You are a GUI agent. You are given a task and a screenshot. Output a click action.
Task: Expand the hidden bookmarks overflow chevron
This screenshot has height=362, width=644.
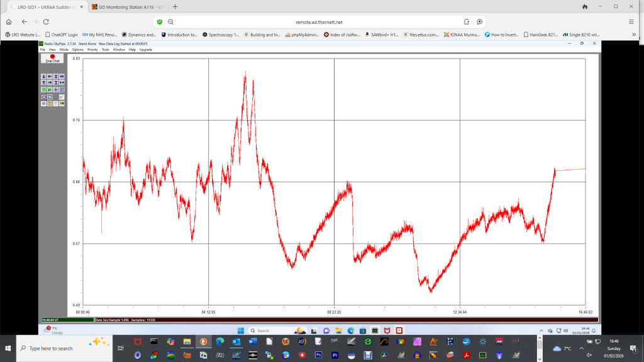click(634, 35)
